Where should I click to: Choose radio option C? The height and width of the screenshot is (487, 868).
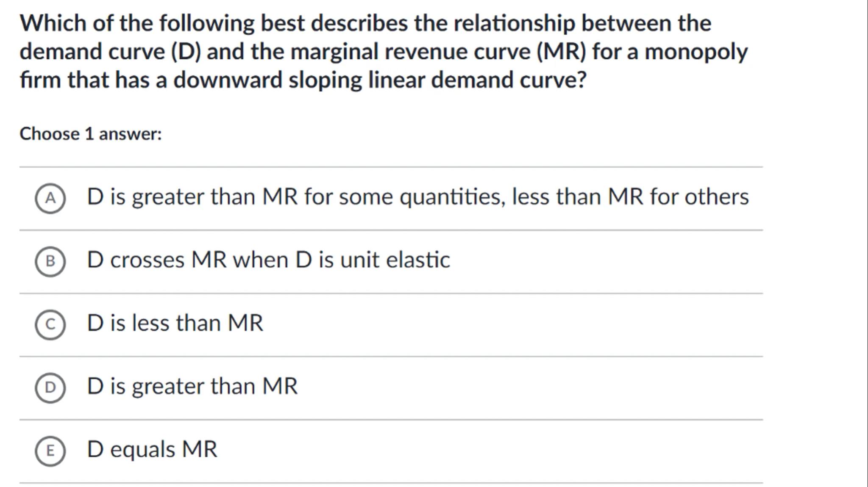(50, 324)
